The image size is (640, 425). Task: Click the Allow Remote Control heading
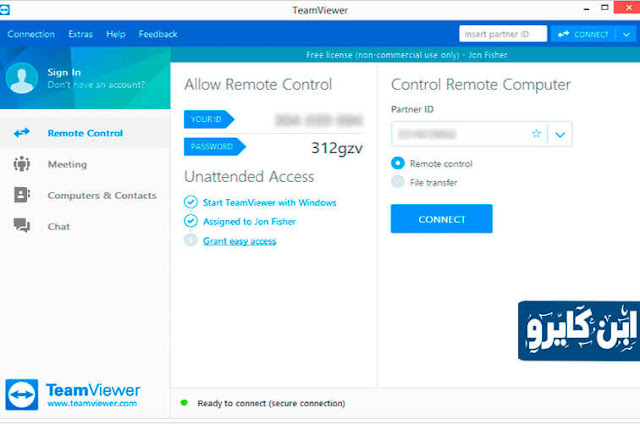pyautogui.click(x=258, y=85)
